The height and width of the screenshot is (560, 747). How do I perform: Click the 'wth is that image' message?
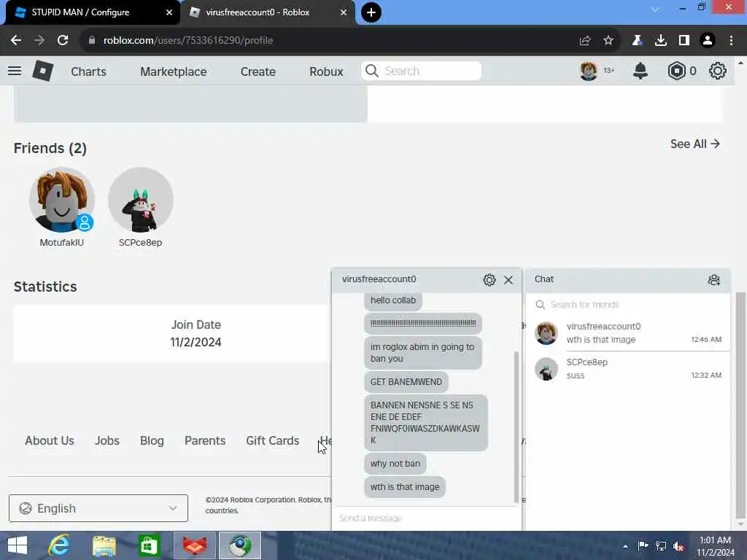(405, 486)
